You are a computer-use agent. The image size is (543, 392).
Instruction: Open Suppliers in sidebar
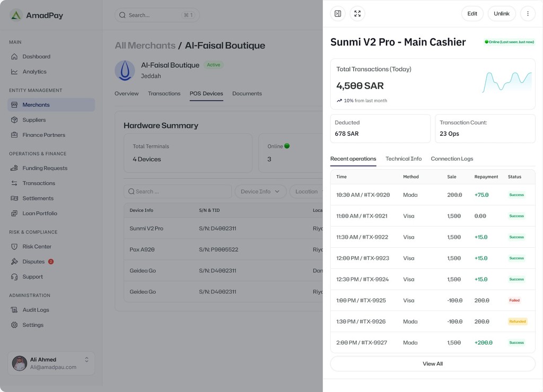(x=34, y=120)
